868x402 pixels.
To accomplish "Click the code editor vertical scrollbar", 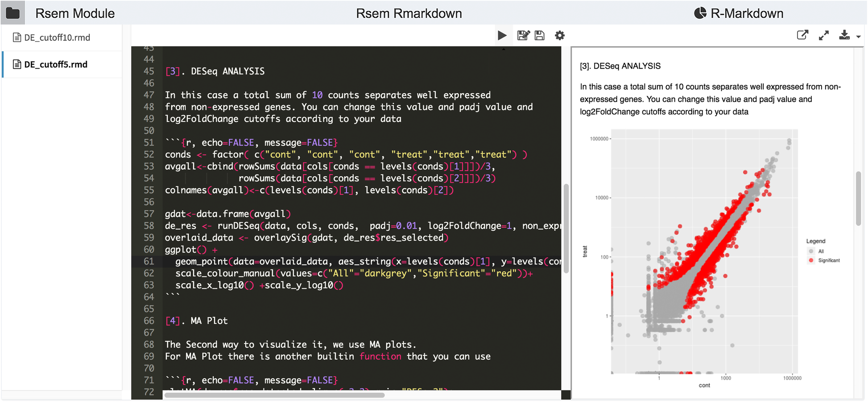I will click(x=566, y=228).
